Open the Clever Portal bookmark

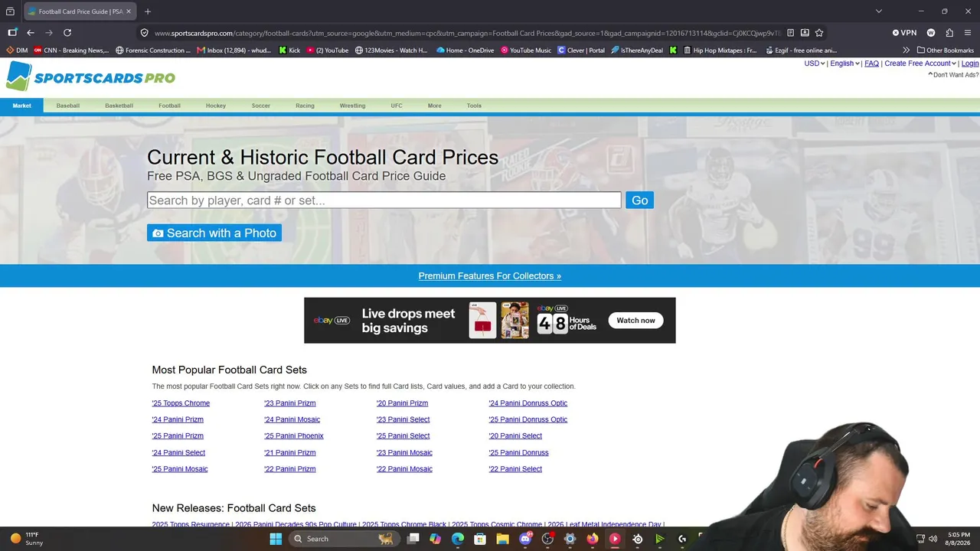[x=581, y=51]
